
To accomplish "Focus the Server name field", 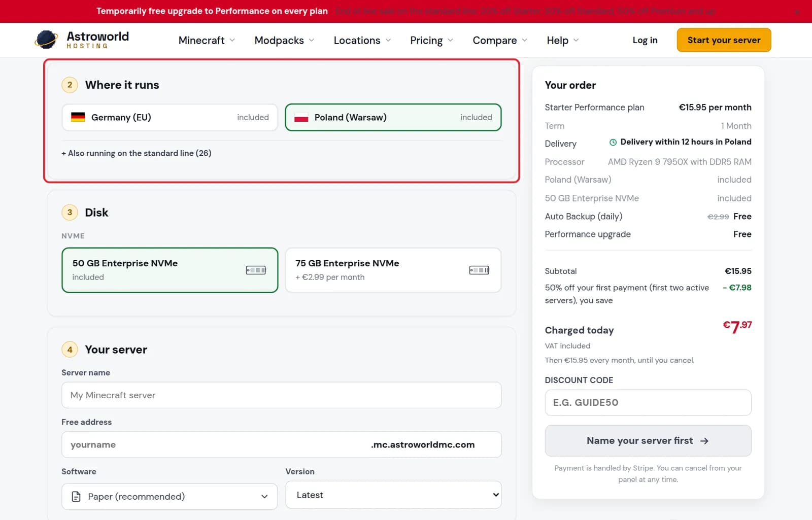I will (281, 395).
